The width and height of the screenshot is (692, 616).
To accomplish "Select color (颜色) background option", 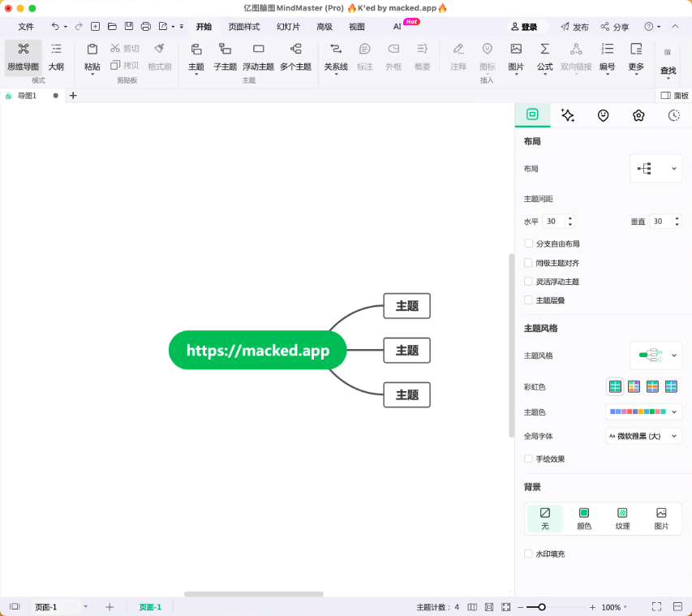I will (x=584, y=519).
